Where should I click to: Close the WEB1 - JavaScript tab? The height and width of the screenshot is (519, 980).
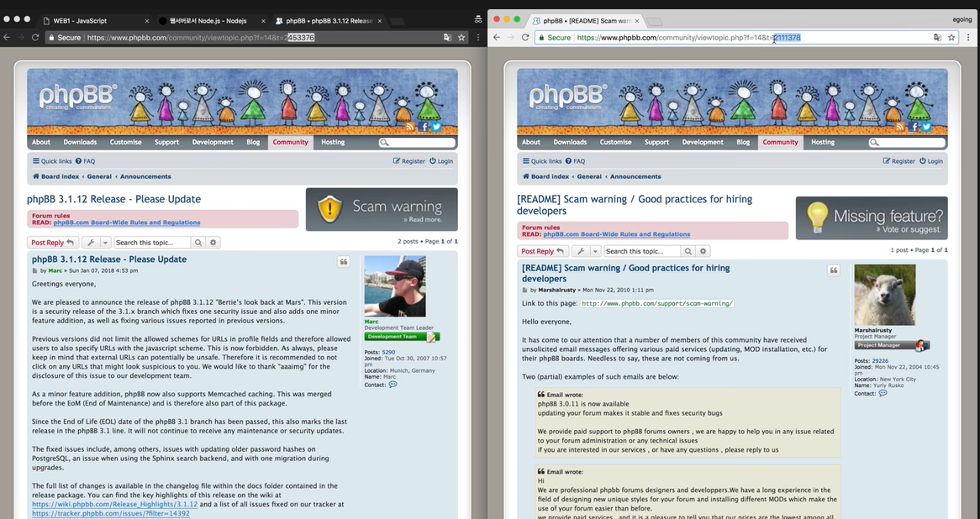pos(147,21)
